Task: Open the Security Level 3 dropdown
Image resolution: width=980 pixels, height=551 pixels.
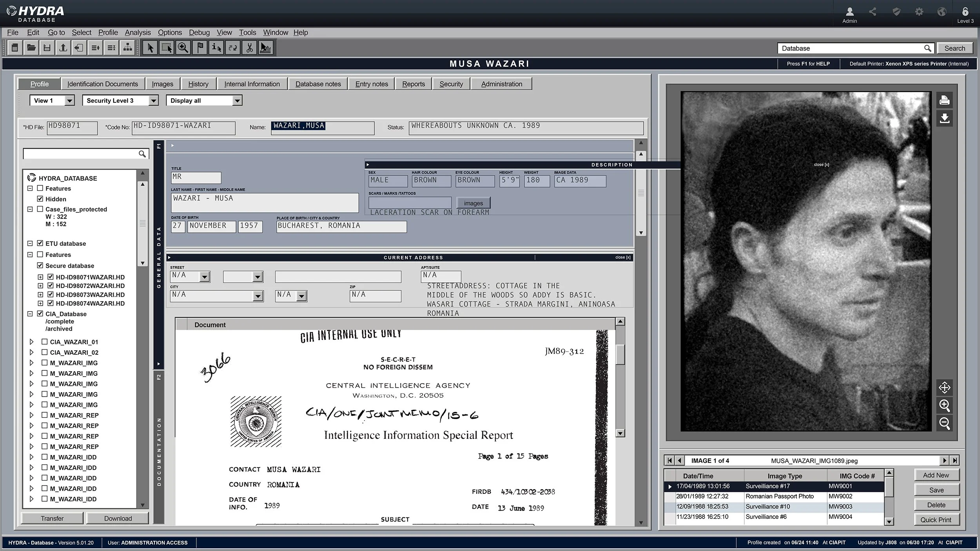Action: 154,101
